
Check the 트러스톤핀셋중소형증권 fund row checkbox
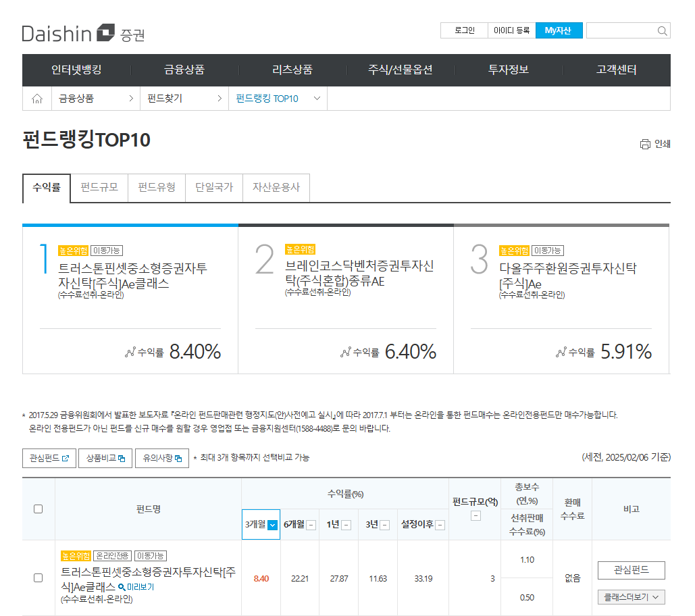38,578
